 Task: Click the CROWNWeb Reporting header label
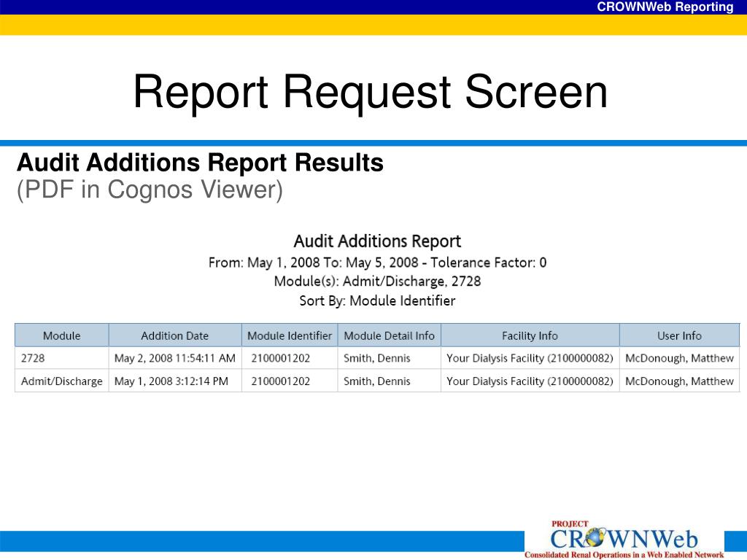(665, 7)
